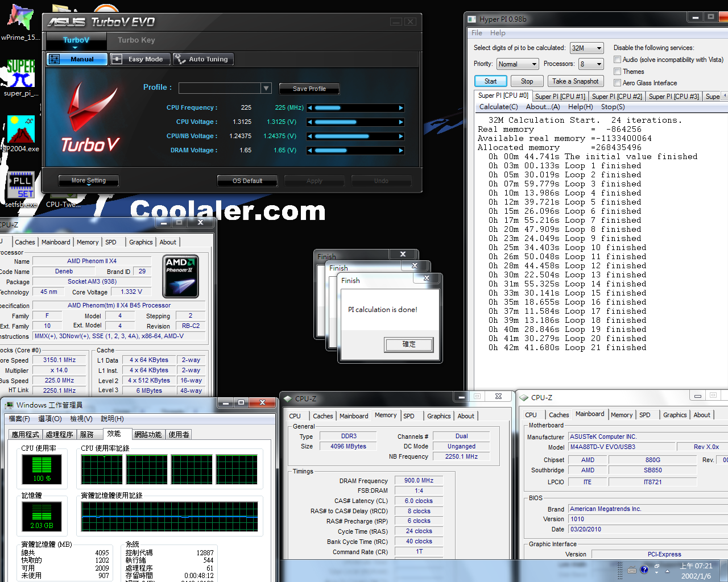Increase CPU Voltage with right arrow
728x582 pixels.
tap(401, 122)
